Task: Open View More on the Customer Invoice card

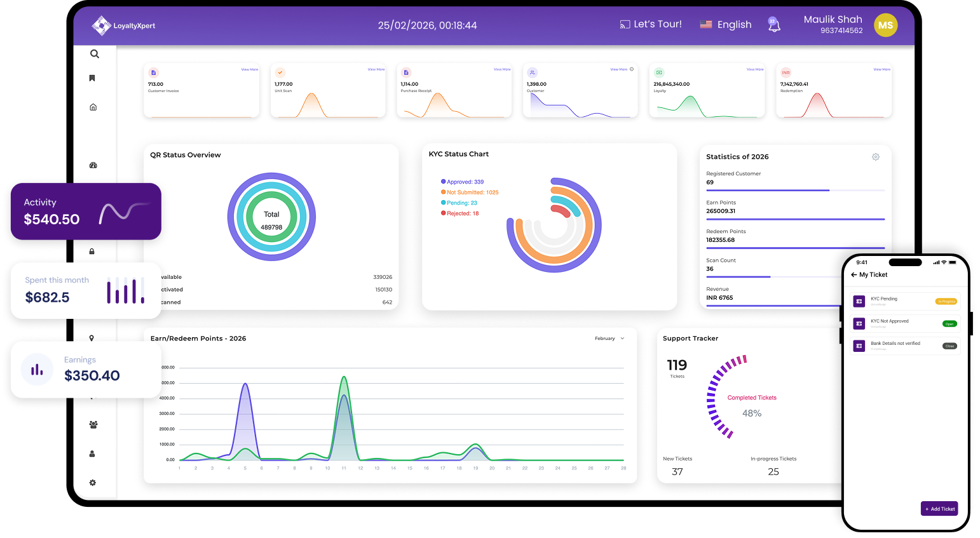Action: coord(250,69)
